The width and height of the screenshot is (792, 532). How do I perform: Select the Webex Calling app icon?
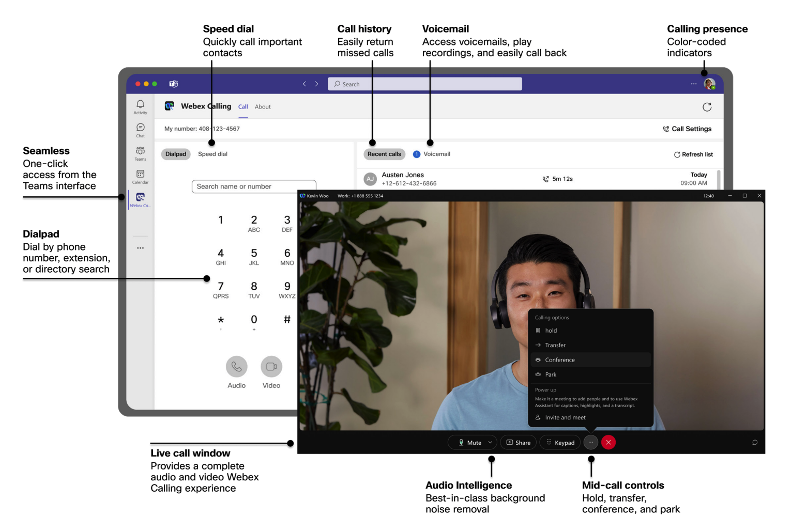tap(140, 199)
